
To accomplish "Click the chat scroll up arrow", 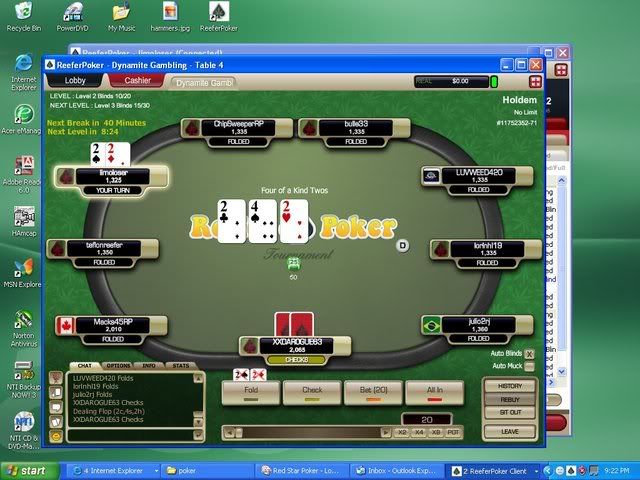I will pyautogui.click(x=198, y=378).
